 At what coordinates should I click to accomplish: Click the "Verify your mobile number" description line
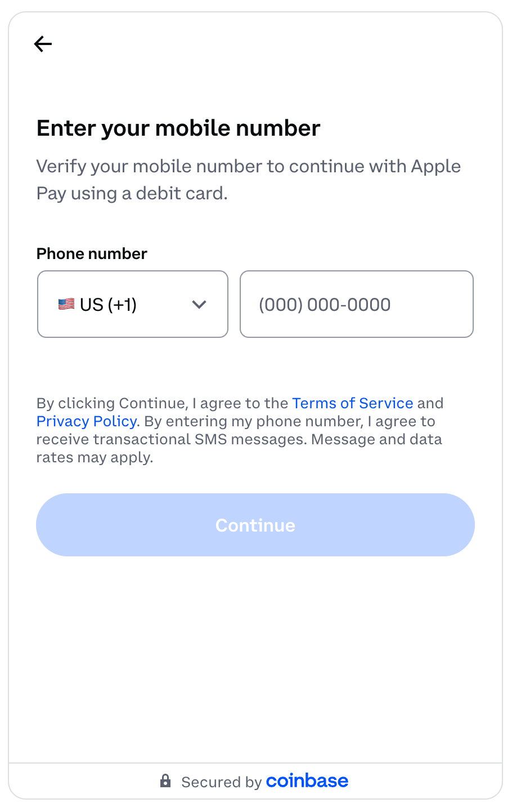tap(249, 167)
